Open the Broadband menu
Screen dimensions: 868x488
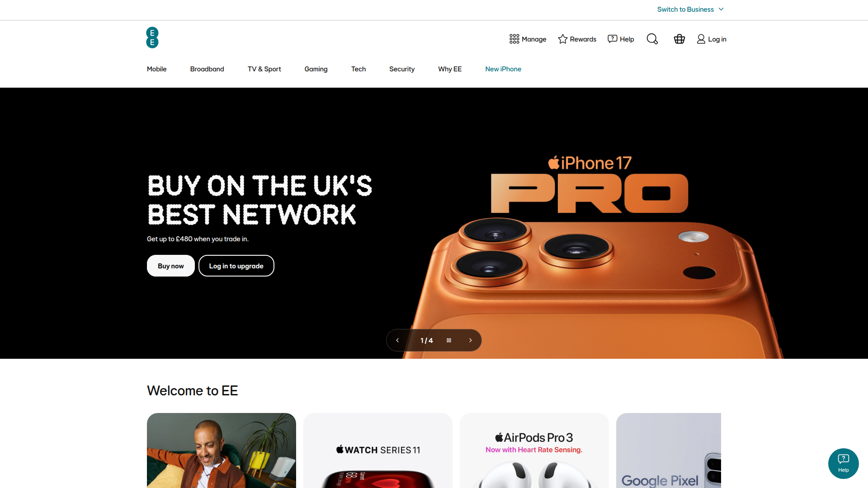(207, 69)
